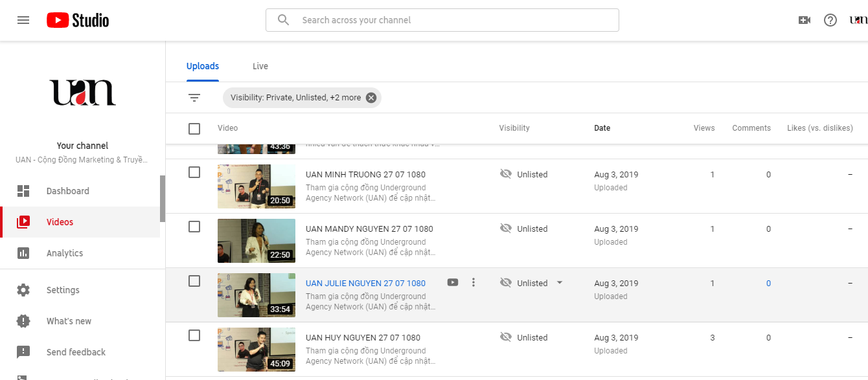Open YouTube icon for UAN JULIE NGUYEN video
The height and width of the screenshot is (380, 868).
click(453, 282)
